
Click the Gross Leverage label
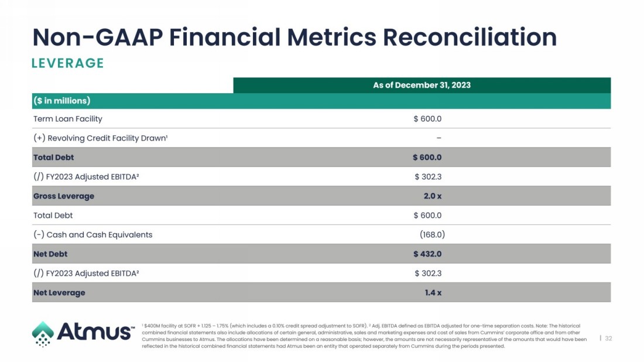(x=64, y=196)
